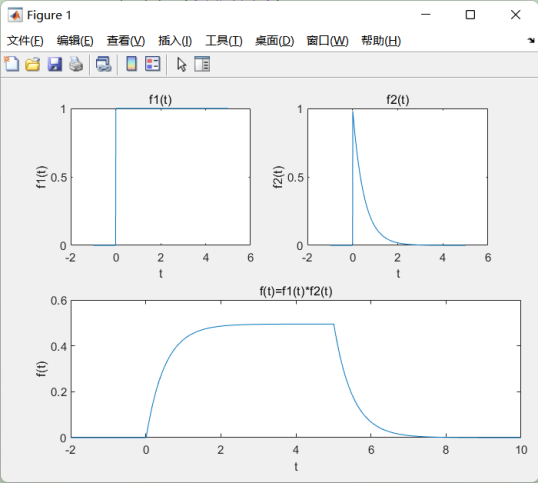Click the Link Plot toolbar icon
Viewport: 539px width, 484px height.
coord(103,64)
